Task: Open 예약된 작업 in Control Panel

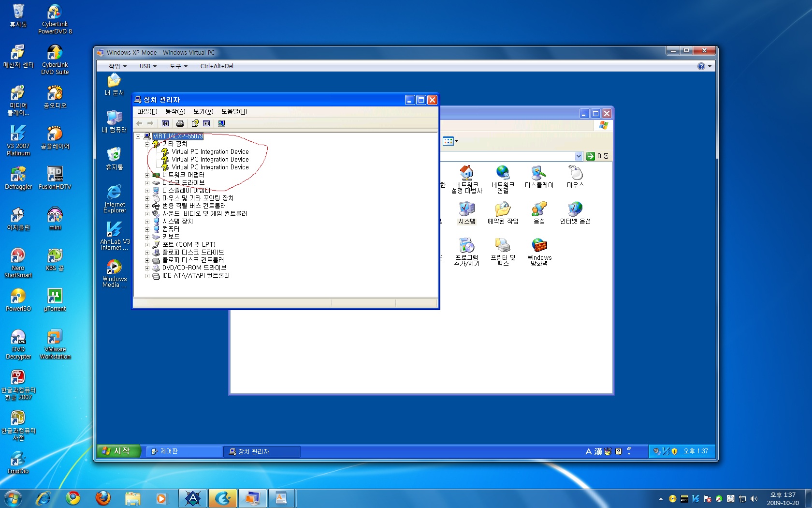Action: 503,213
